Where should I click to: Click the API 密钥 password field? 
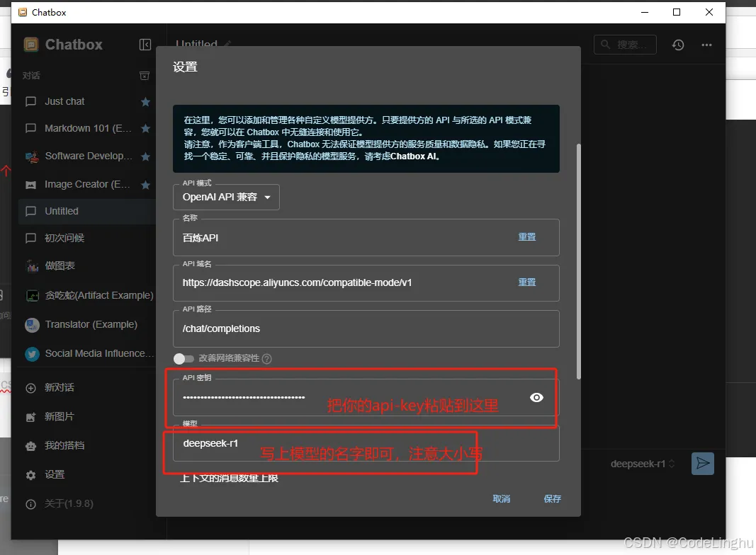coord(366,397)
